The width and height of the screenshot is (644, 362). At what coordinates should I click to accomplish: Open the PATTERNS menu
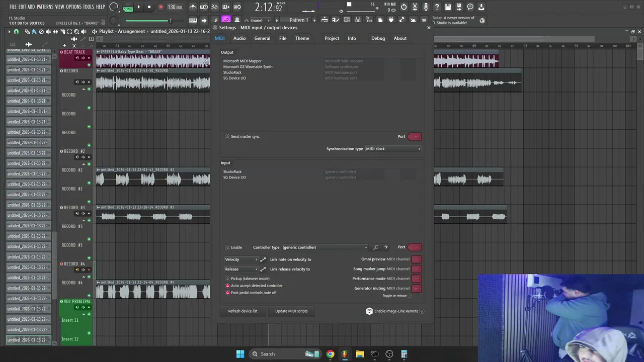[45, 7]
